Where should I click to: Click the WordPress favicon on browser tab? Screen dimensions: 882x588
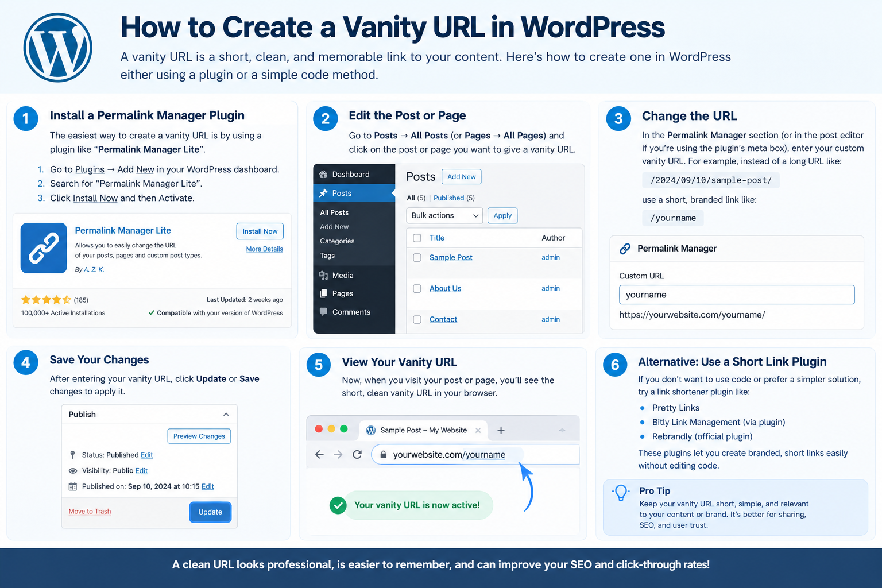click(371, 430)
